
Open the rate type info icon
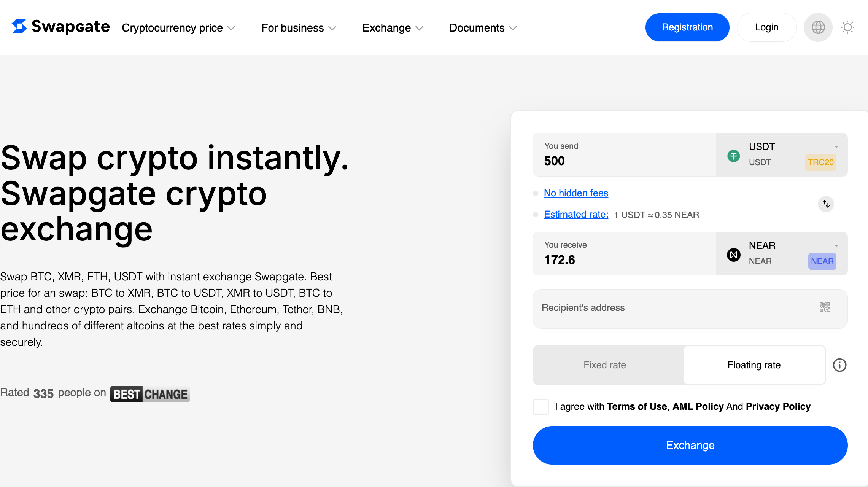[x=839, y=365]
